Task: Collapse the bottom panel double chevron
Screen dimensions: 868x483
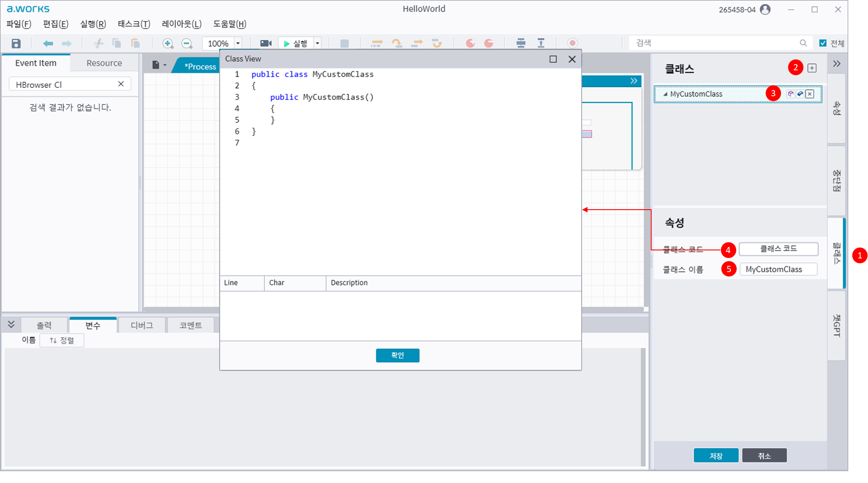Action: (x=11, y=324)
